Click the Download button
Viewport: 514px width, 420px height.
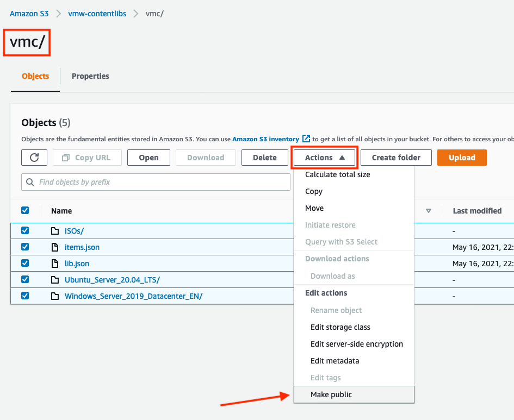pos(206,158)
